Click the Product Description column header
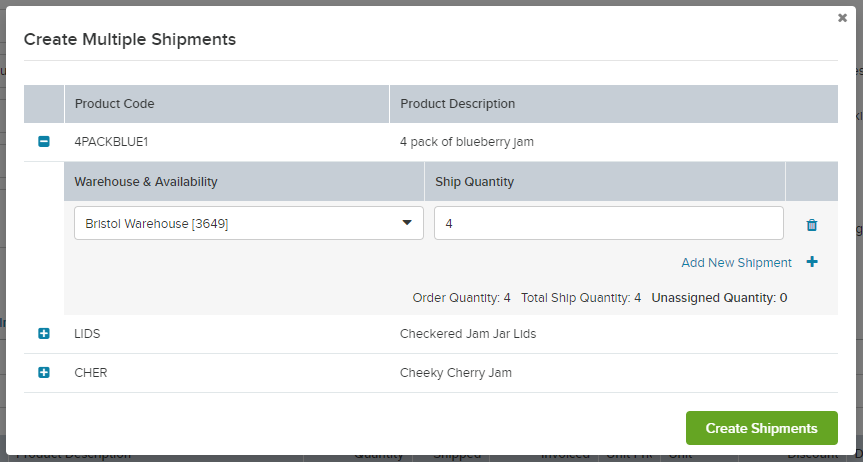The image size is (863, 462). [x=457, y=104]
